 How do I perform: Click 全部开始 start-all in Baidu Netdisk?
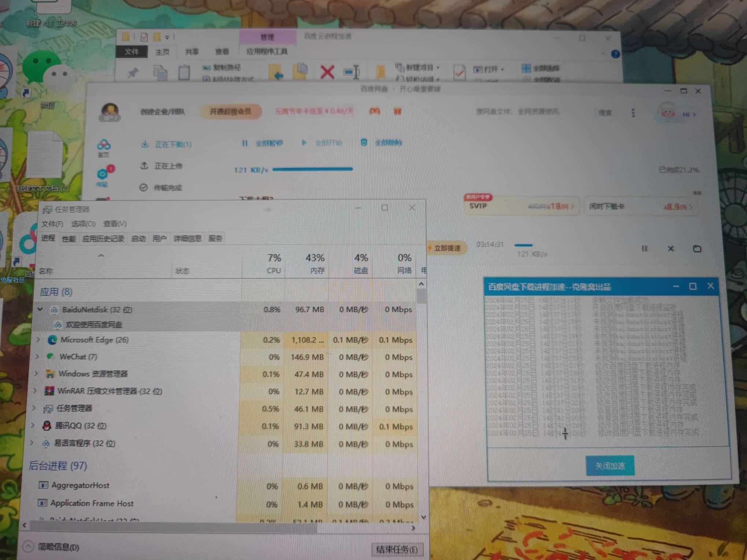322,143
